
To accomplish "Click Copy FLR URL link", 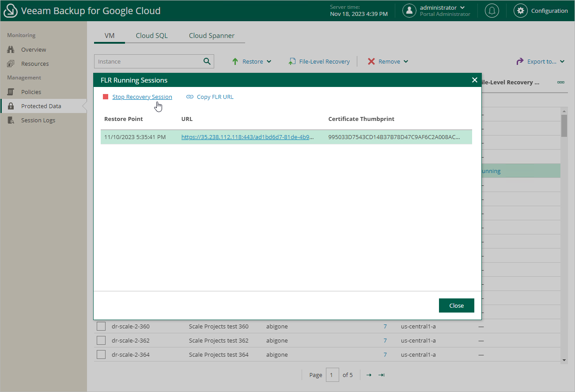I will tap(215, 97).
